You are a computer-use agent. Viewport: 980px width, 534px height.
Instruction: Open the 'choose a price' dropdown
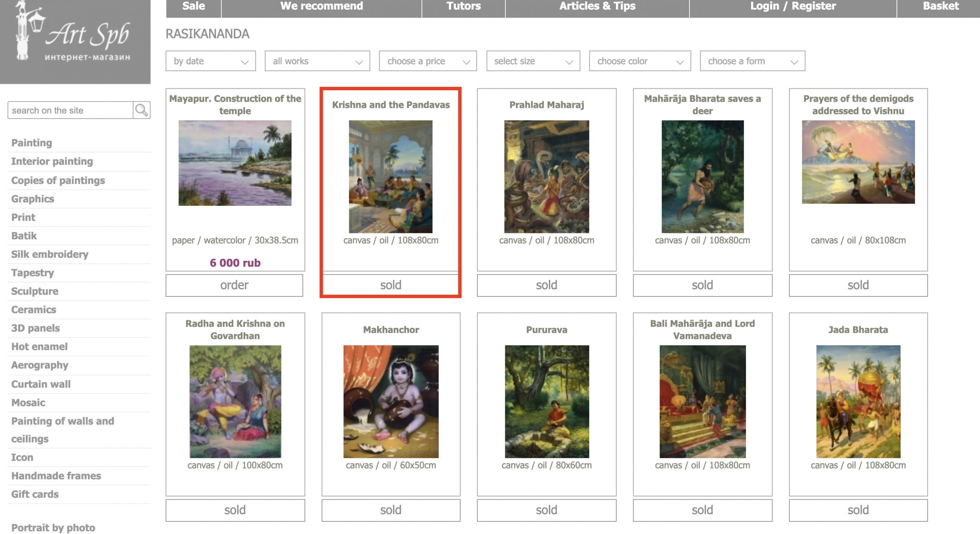[x=428, y=61]
